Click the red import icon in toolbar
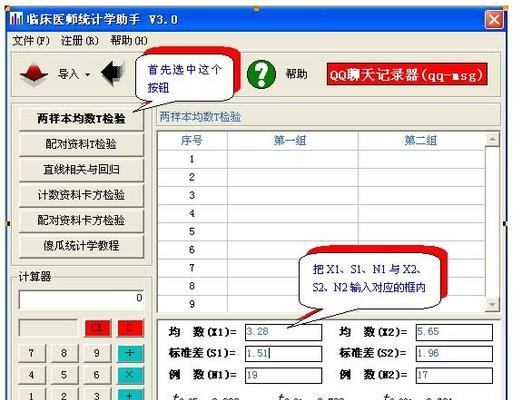Screen dimensions: 522x400 pyautogui.click(x=34, y=74)
